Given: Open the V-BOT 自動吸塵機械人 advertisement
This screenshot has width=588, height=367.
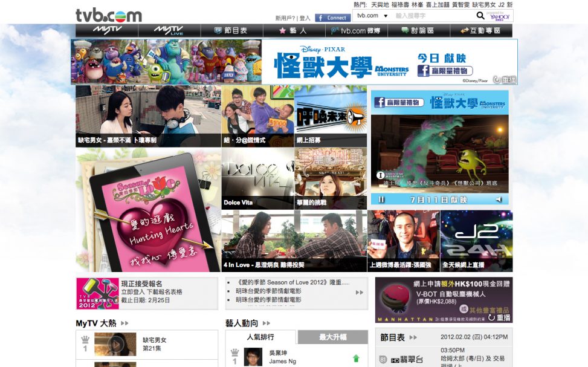Looking at the screenshot, I should click(x=444, y=300).
